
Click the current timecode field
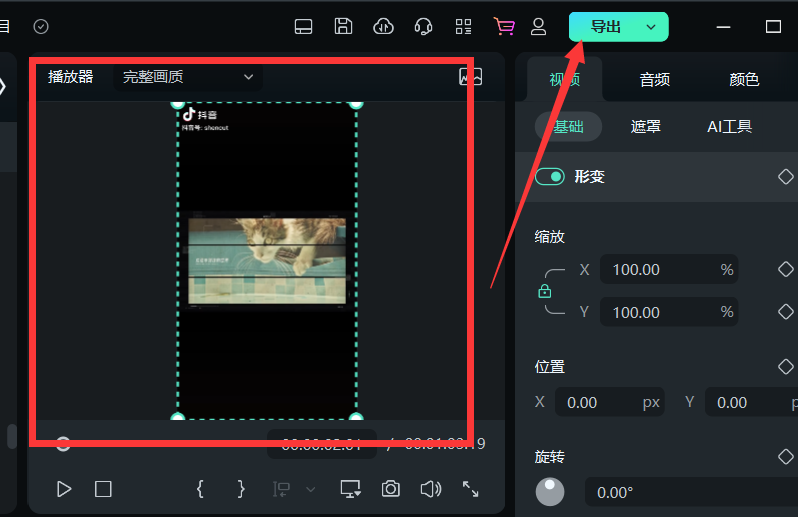point(322,444)
